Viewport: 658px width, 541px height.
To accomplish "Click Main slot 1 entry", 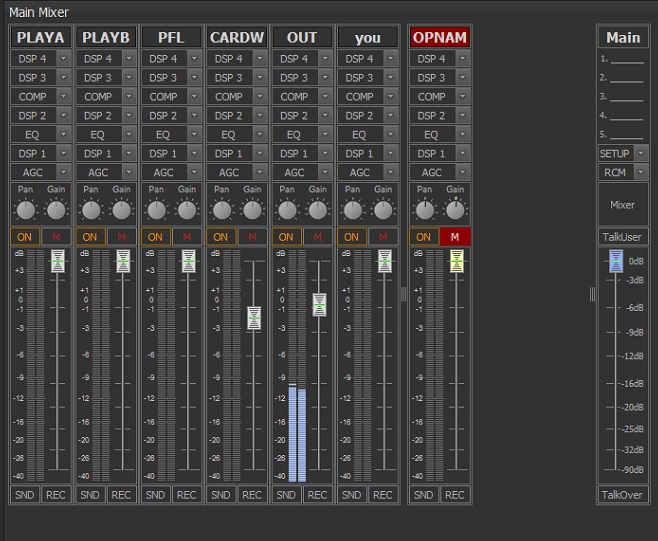I will pyautogui.click(x=623, y=59).
